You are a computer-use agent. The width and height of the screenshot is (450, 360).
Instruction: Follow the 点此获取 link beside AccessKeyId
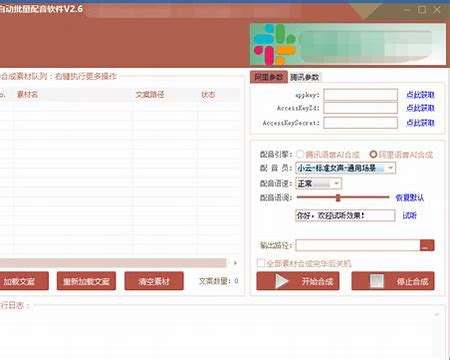tap(420, 108)
